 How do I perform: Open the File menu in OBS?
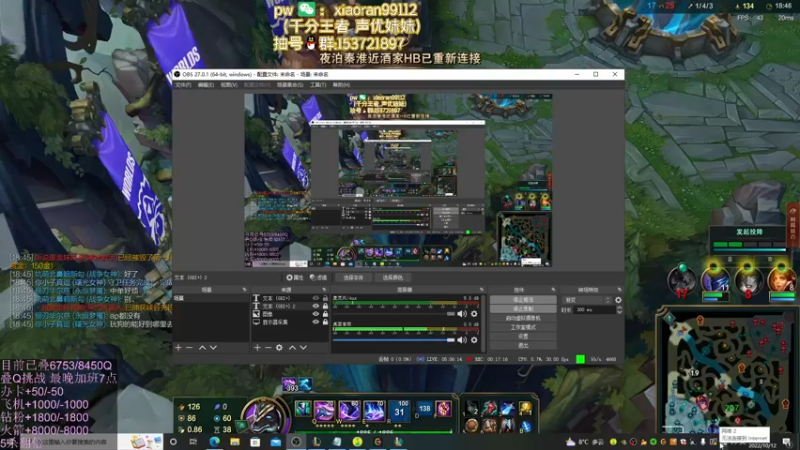point(183,85)
